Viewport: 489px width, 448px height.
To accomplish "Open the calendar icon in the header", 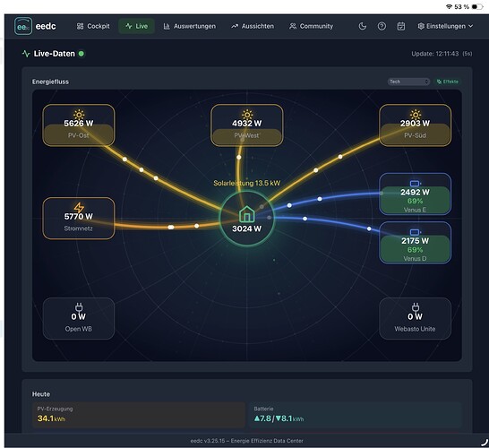I will coord(401,26).
